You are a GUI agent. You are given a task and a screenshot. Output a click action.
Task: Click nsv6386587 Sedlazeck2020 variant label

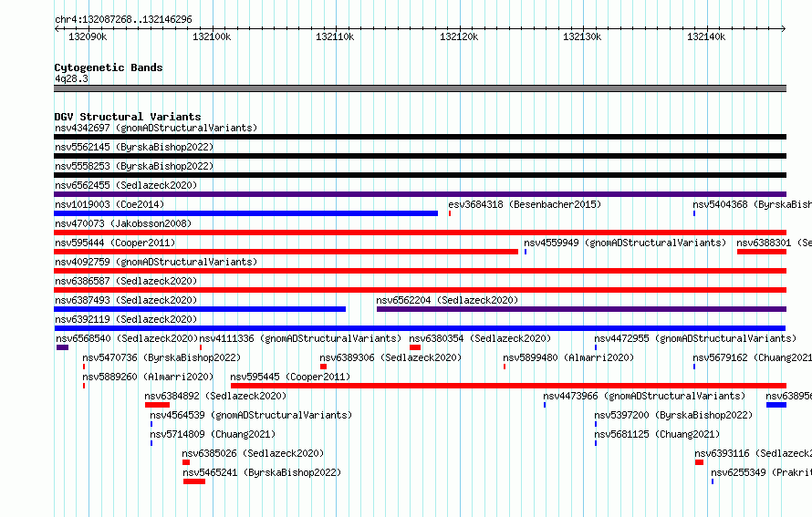pos(126,281)
